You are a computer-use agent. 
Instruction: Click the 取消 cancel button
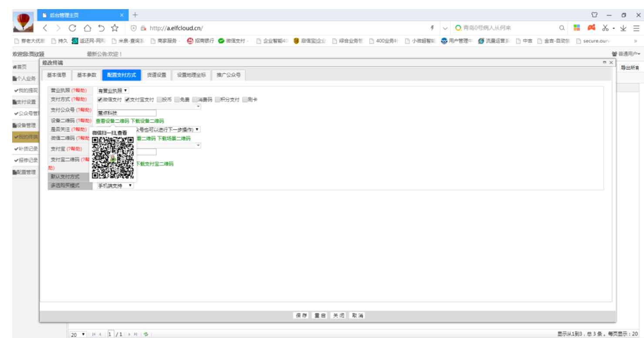point(357,315)
